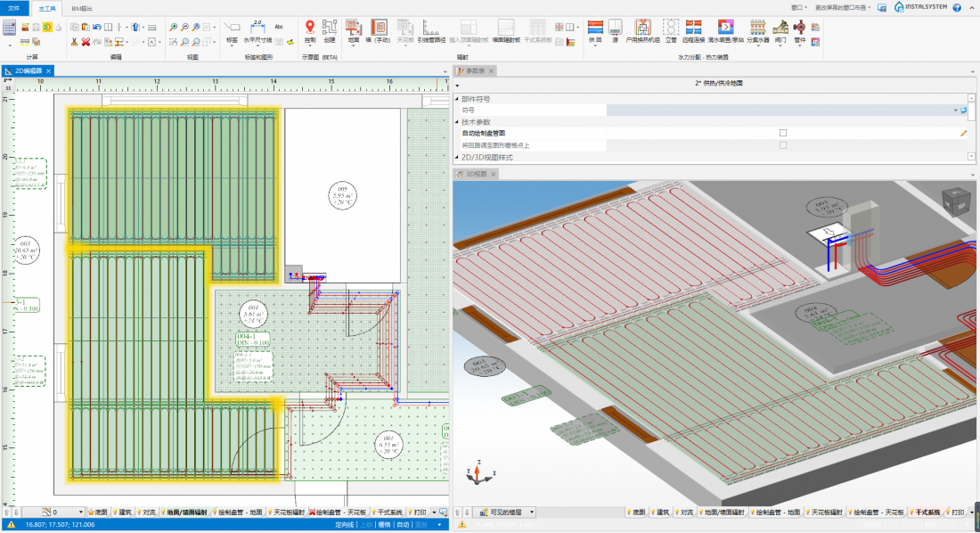Click the red X delete icon

[86, 42]
